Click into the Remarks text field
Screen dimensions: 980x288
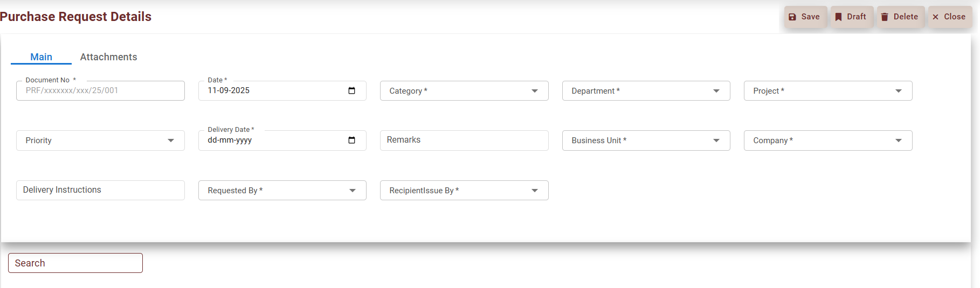(x=464, y=140)
